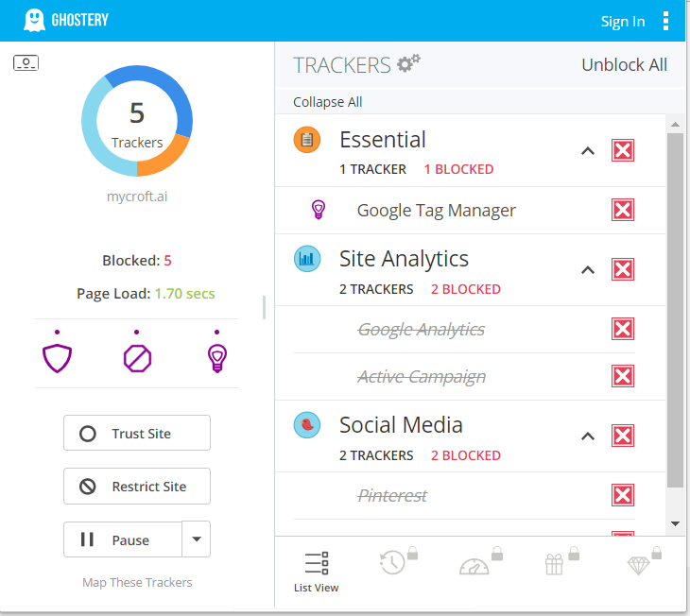Click the Google Analytics tracker name
The height and width of the screenshot is (616, 690).
422,329
